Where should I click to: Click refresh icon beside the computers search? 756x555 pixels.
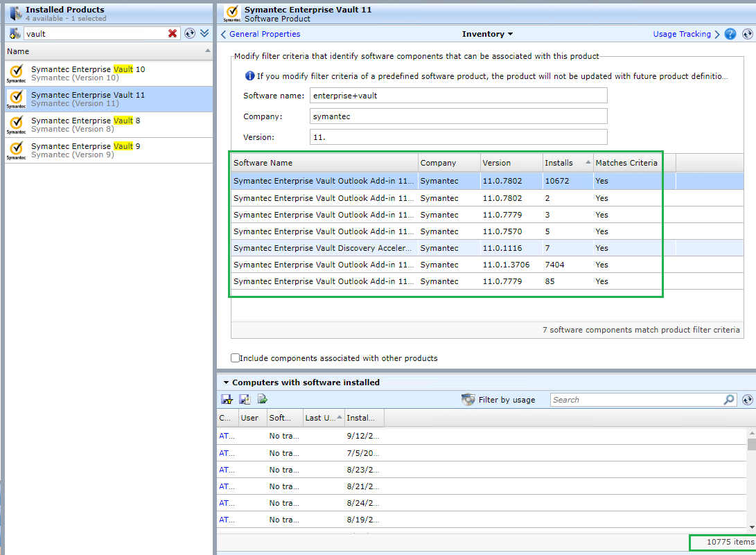pos(747,400)
